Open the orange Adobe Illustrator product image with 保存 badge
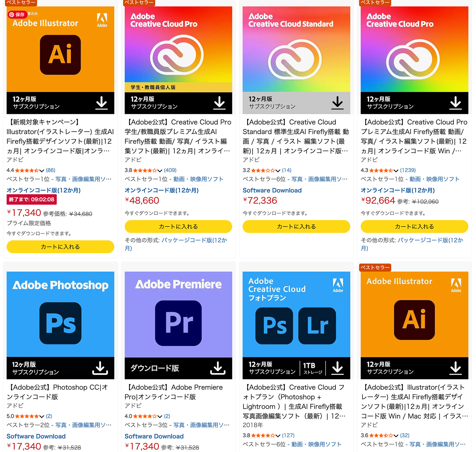The width and height of the screenshot is (476, 452). (60, 60)
